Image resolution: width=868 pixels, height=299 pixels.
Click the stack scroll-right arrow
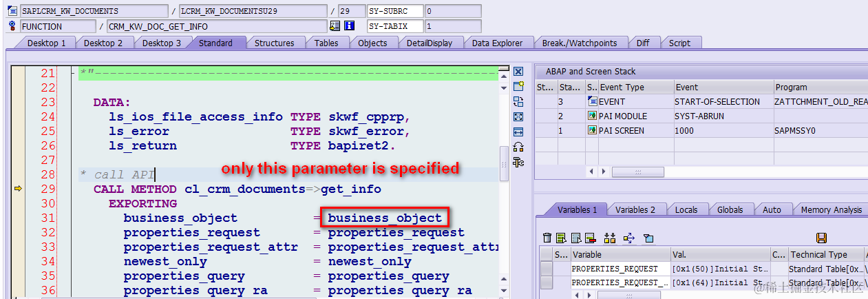tap(604, 171)
